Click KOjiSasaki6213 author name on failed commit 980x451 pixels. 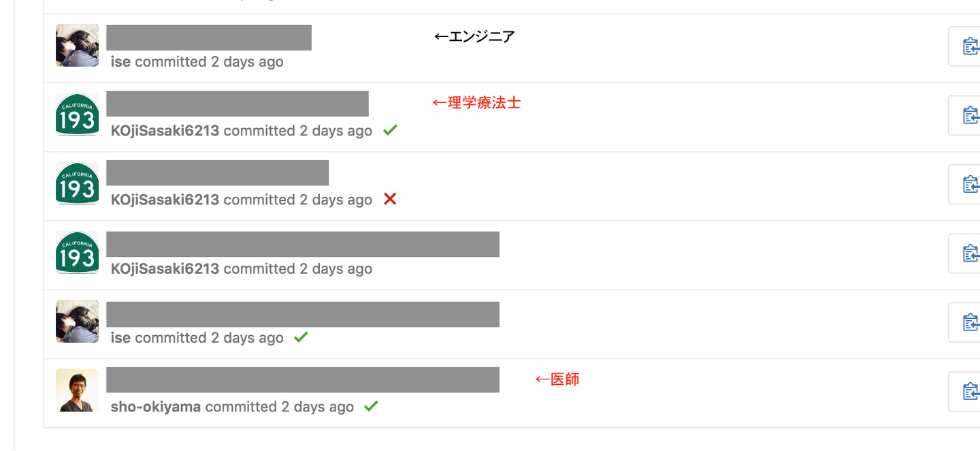click(165, 200)
